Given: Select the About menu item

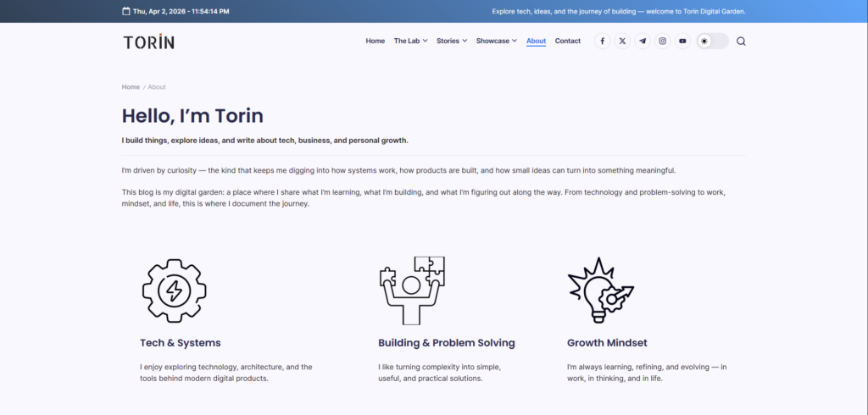Looking at the screenshot, I should coord(536,41).
